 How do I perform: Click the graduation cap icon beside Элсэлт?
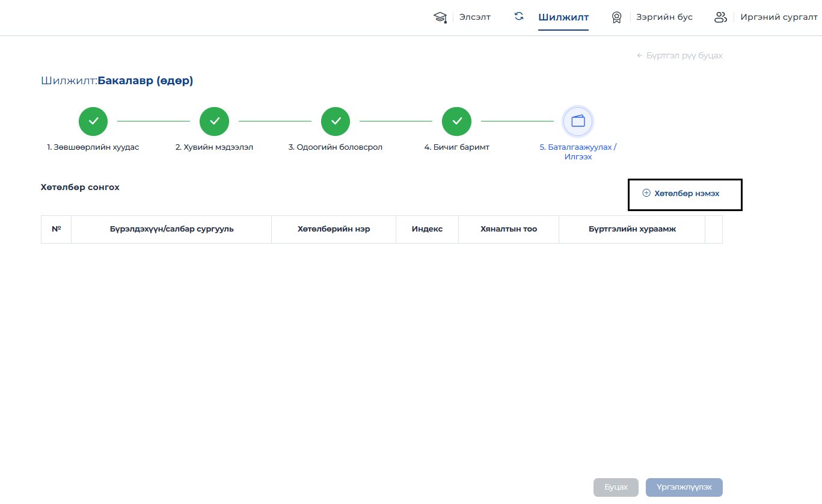pyautogui.click(x=441, y=17)
